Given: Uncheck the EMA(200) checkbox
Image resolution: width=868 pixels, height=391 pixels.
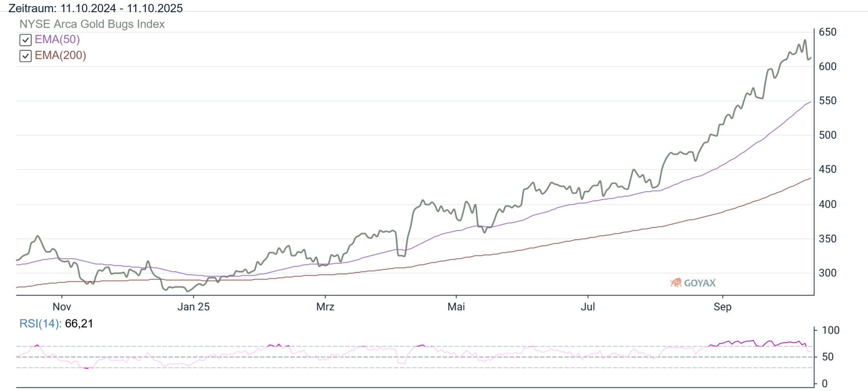Looking at the screenshot, I should point(25,56).
